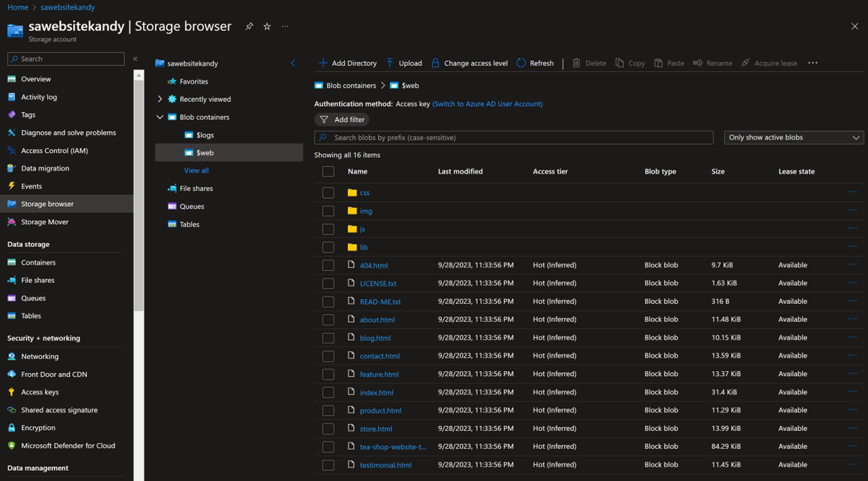Mark the page as favorite with star icon

[x=267, y=26]
